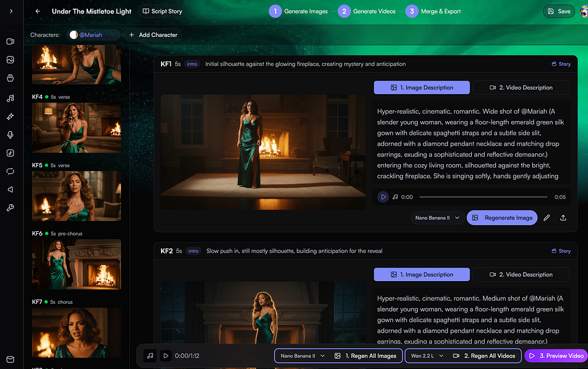Upload image for KF1 using upload icon
The width and height of the screenshot is (588, 369).
pyautogui.click(x=563, y=218)
